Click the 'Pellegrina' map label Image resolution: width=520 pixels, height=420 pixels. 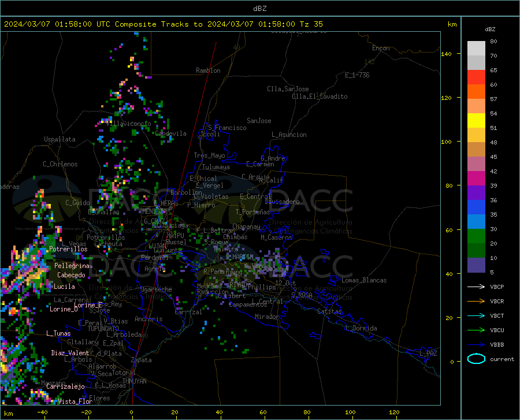(72, 266)
